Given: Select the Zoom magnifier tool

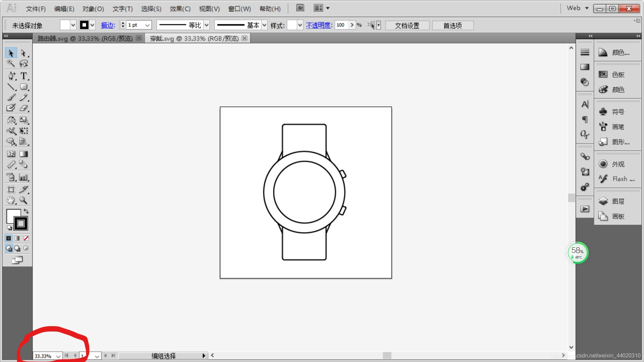Looking at the screenshot, I should [x=23, y=200].
